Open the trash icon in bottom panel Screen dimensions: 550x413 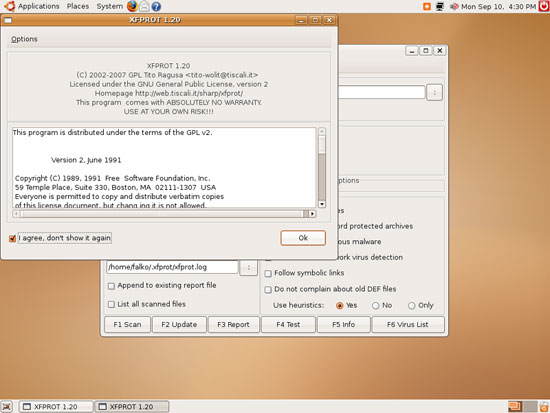(544, 407)
